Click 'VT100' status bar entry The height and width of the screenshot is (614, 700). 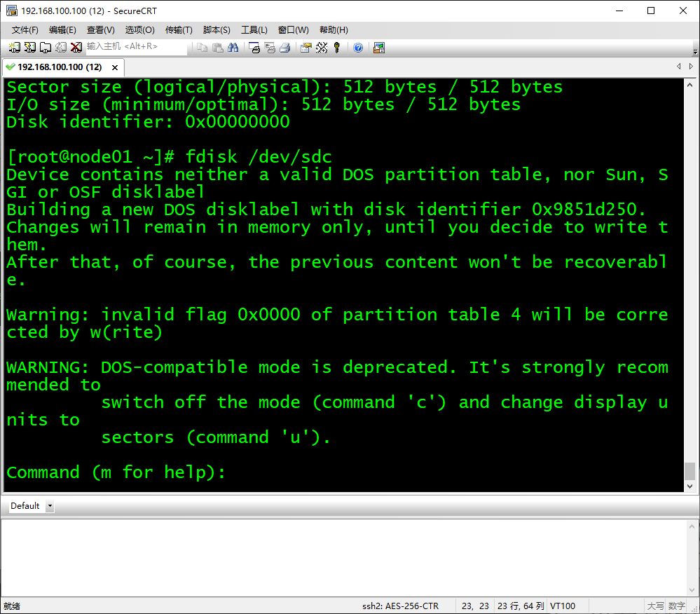tap(563, 606)
